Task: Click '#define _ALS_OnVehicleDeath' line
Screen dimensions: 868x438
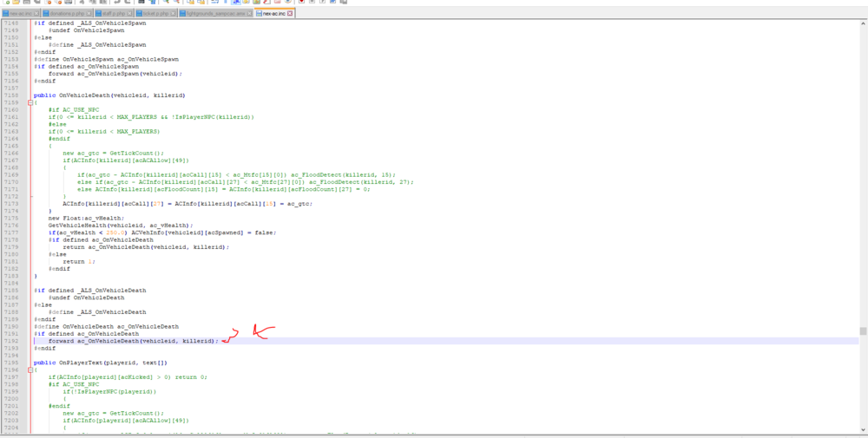Action: tap(97, 312)
